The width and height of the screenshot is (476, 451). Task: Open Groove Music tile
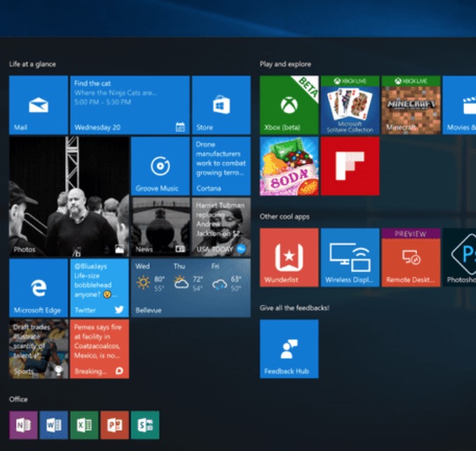(159, 166)
